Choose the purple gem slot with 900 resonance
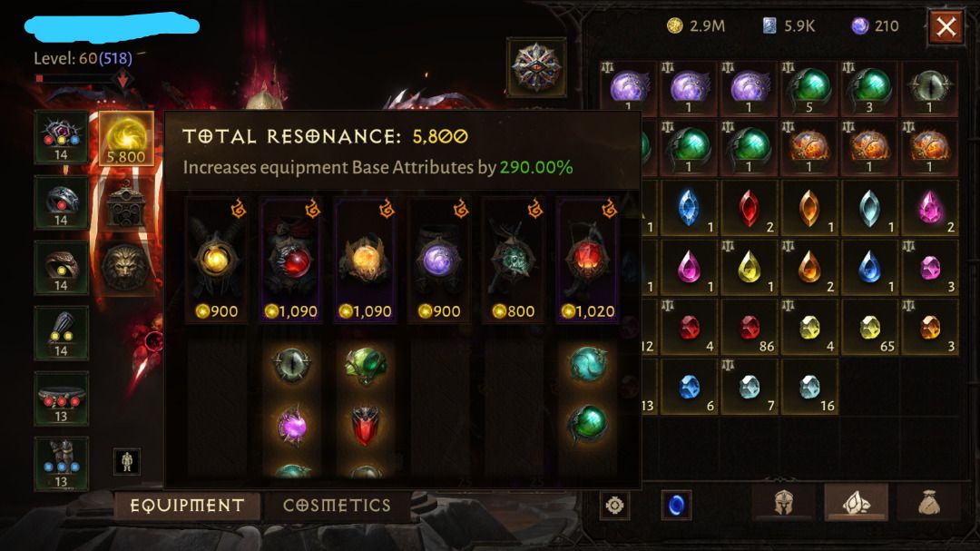 coord(439,260)
